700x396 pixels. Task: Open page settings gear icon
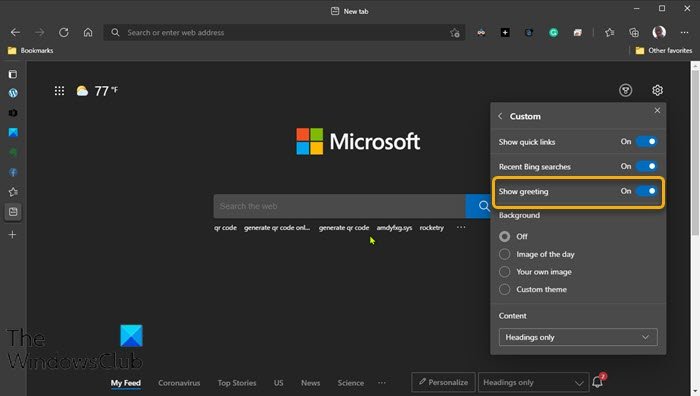657,91
